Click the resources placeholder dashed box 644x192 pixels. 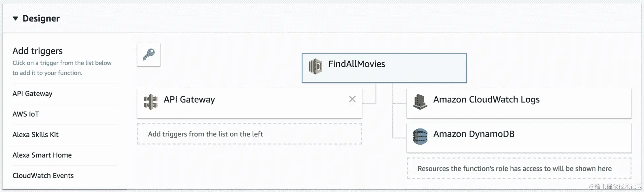(519, 168)
